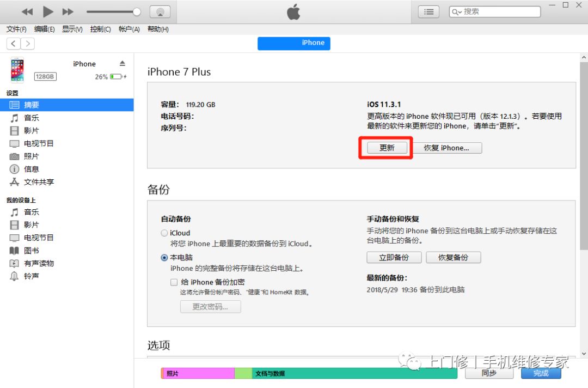Click the fast-forward playback button
588x388 pixels.
[68, 11]
